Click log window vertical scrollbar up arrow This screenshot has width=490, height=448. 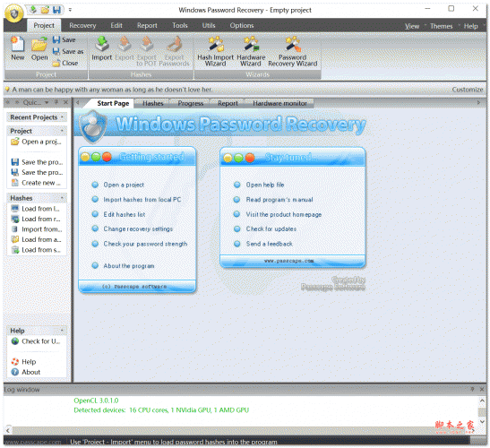(x=482, y=401)
